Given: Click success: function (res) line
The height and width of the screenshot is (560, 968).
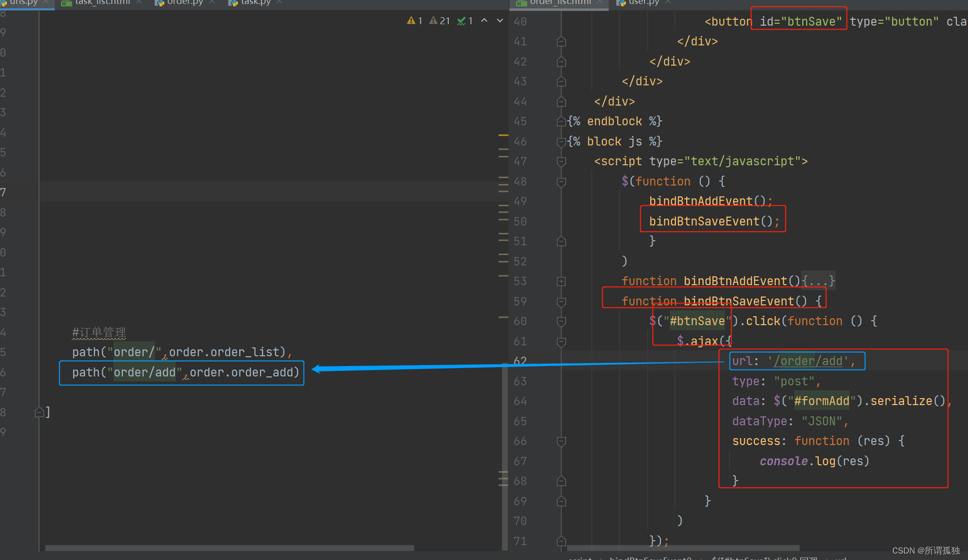Looking at the screenshot, I should 818,441.
